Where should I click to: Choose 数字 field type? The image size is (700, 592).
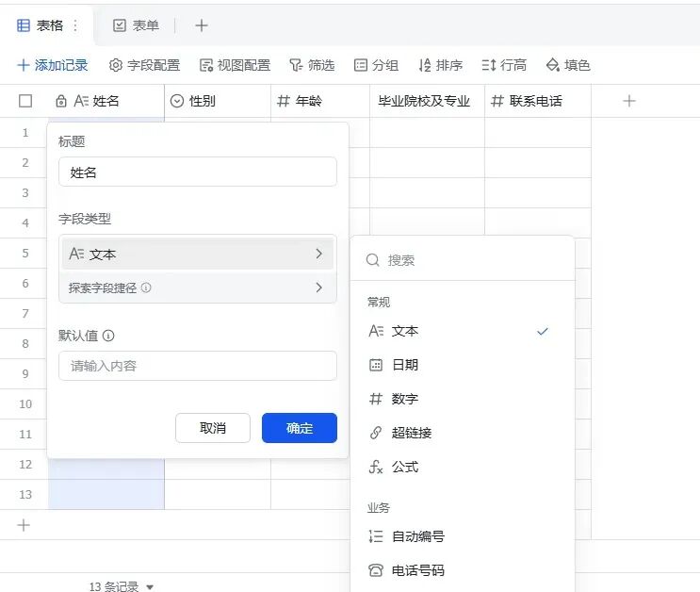(x=463, y=399)
